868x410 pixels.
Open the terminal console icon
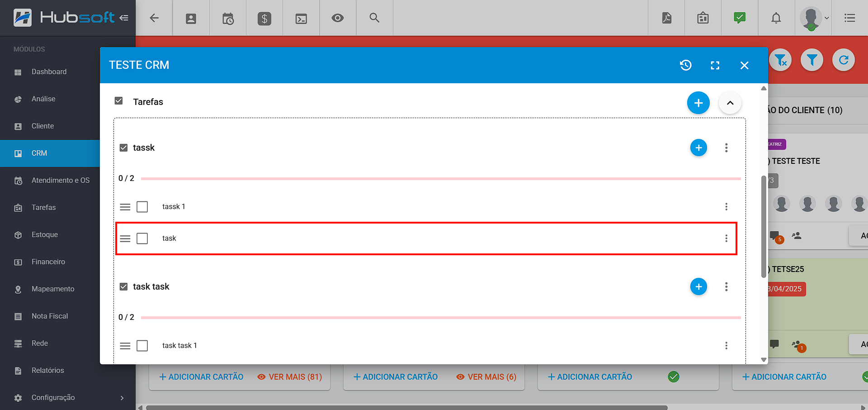(301, 19)
